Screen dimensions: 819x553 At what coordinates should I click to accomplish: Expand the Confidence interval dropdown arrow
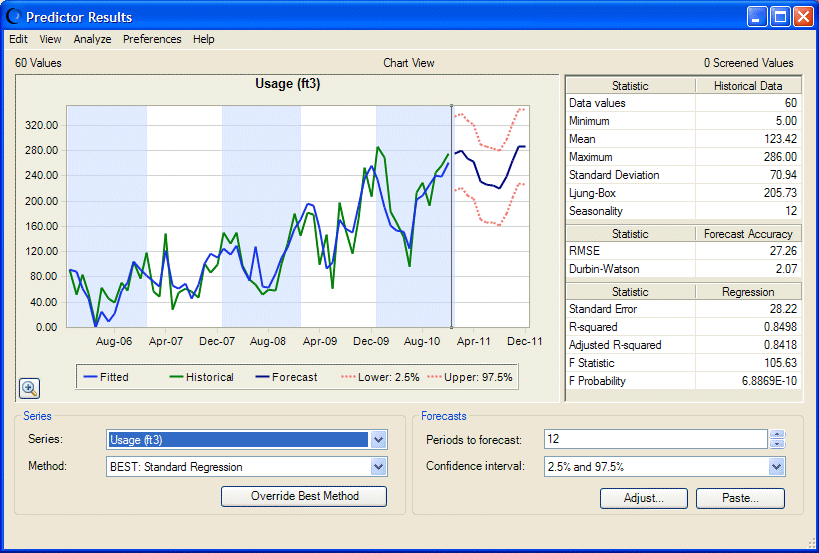[777, 466]
